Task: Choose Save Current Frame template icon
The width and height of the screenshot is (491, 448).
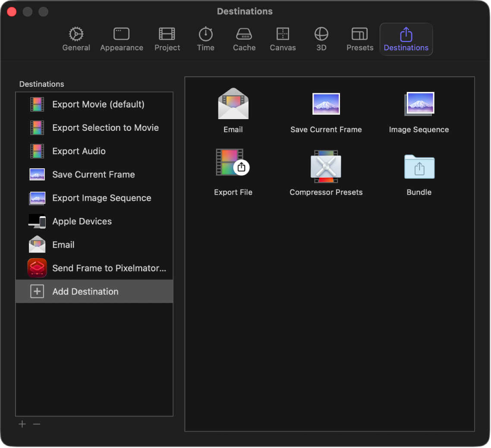Action: coord(326,104)
